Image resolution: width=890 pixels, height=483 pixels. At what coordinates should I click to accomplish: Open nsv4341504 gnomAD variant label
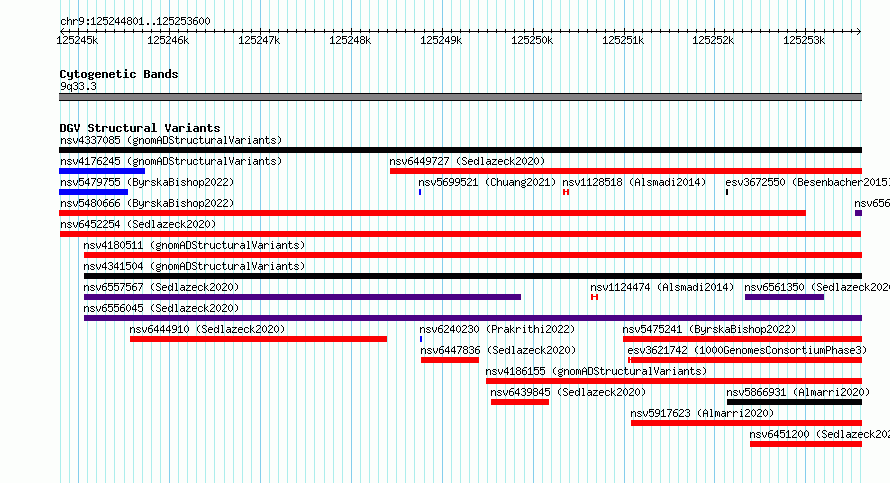pos(194,266)
